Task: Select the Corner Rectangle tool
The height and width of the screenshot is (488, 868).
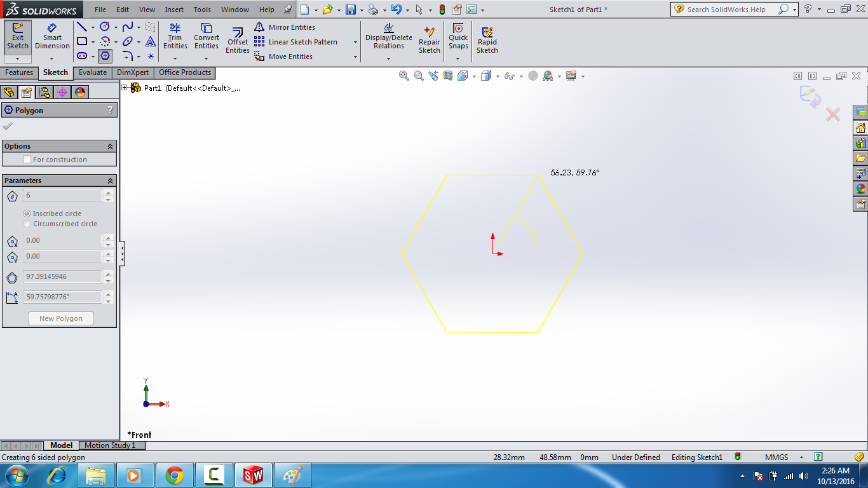Action: point(82,41)
